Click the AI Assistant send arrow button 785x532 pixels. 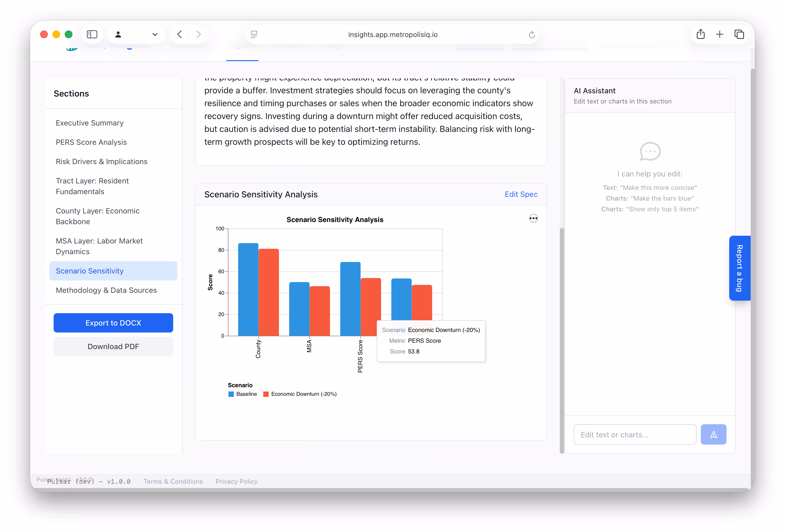pyautogui.click(x=713, y=434)
